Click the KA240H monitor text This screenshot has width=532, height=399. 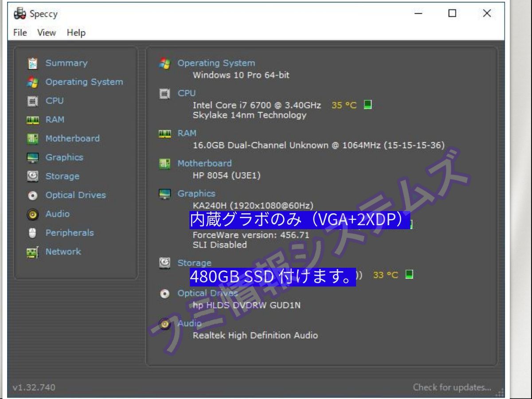253,205
